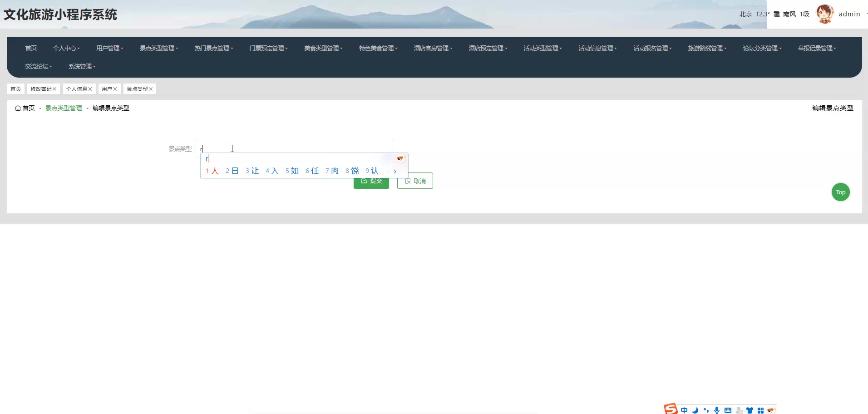868x414 pixels.
Task: Open 首页 in the navigation bar
Action: [x=31, y=48]
